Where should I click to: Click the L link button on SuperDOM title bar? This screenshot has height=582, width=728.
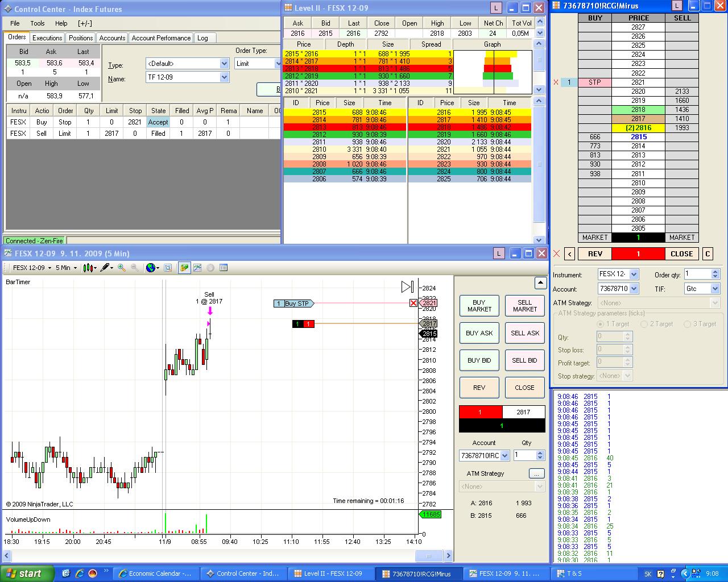[x=677, y=6]
